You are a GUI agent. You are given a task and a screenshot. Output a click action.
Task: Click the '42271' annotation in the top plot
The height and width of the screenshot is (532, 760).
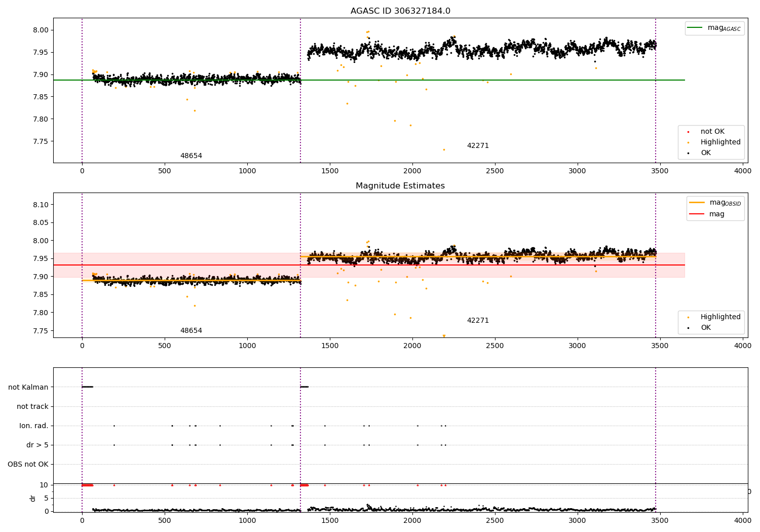point(478,146)
